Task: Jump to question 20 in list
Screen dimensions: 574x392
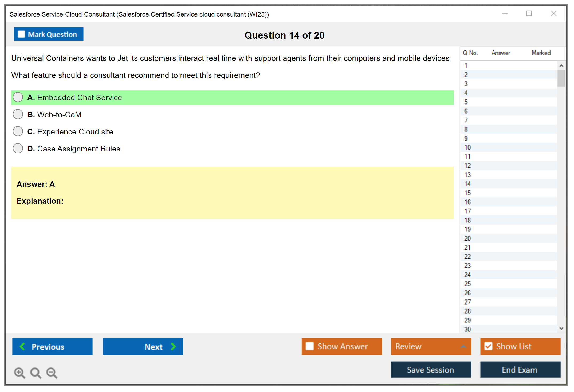Action: pos(467,238)
